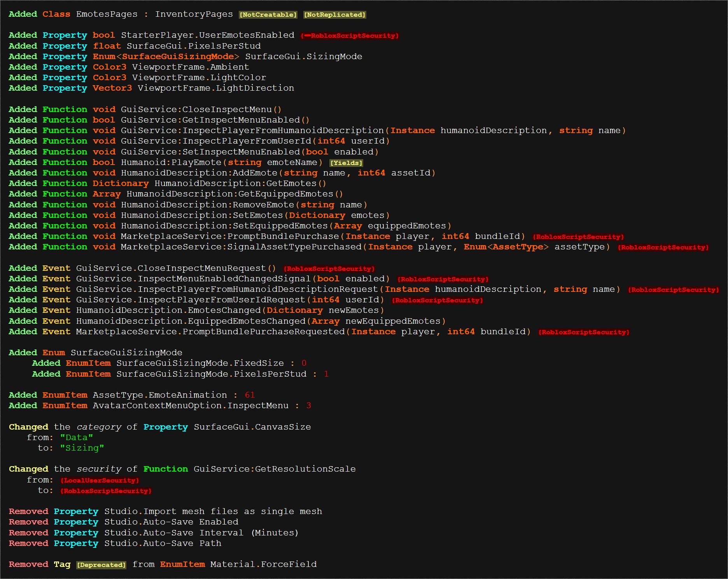The width and height of the screenshot is (728, 579).
Task: Click the "Data" from-value string
Action: click(77, 437)
